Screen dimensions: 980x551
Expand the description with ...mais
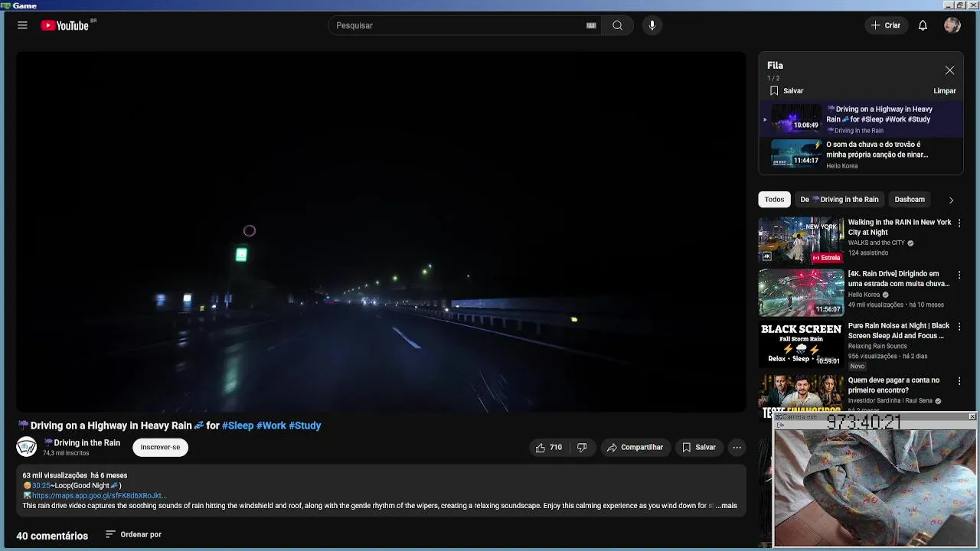[x=727, y=505]
